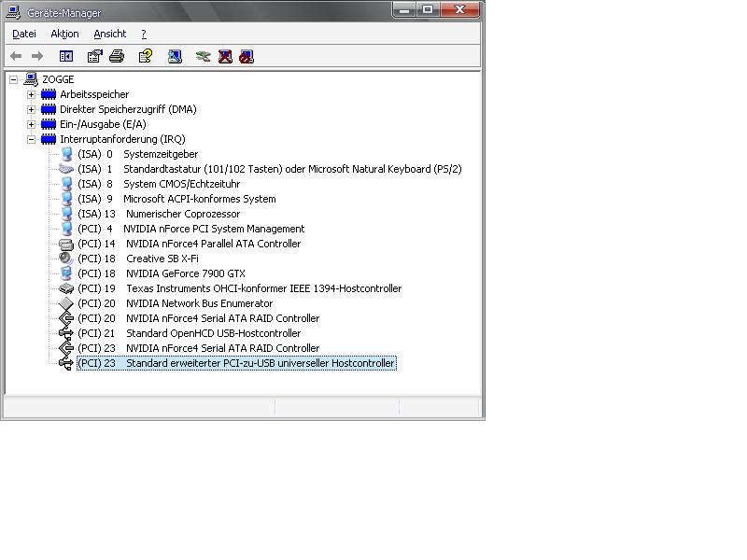Expand Direkter Speicherzugriff (DMA) node
The image size is (747, 560).
[x=31, y=109]
